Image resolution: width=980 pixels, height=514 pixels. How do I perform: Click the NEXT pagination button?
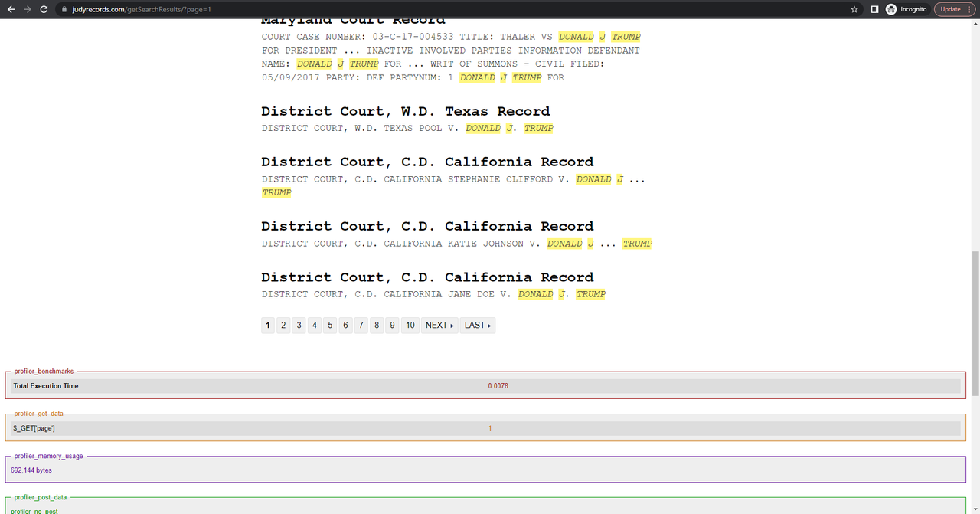tap(439, 326)
